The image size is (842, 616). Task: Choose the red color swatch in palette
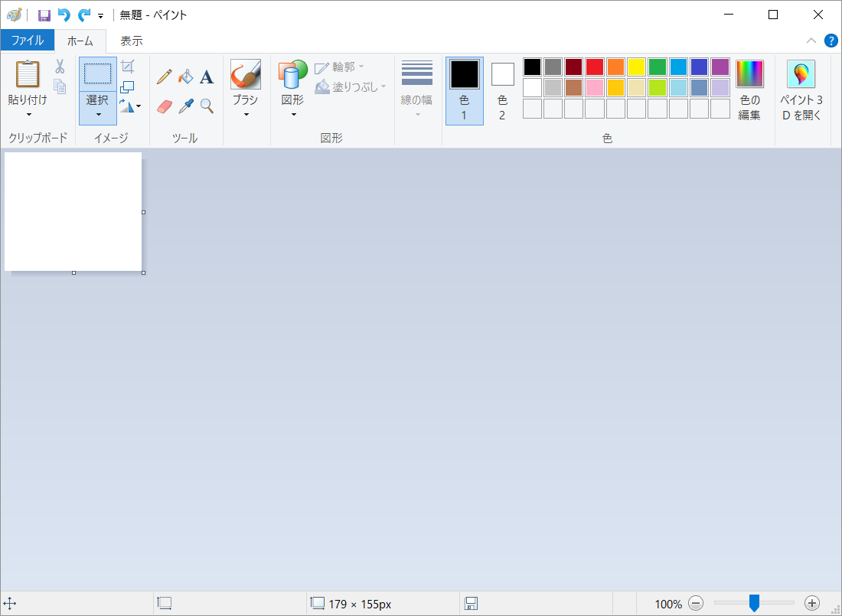tap(595, 67)
